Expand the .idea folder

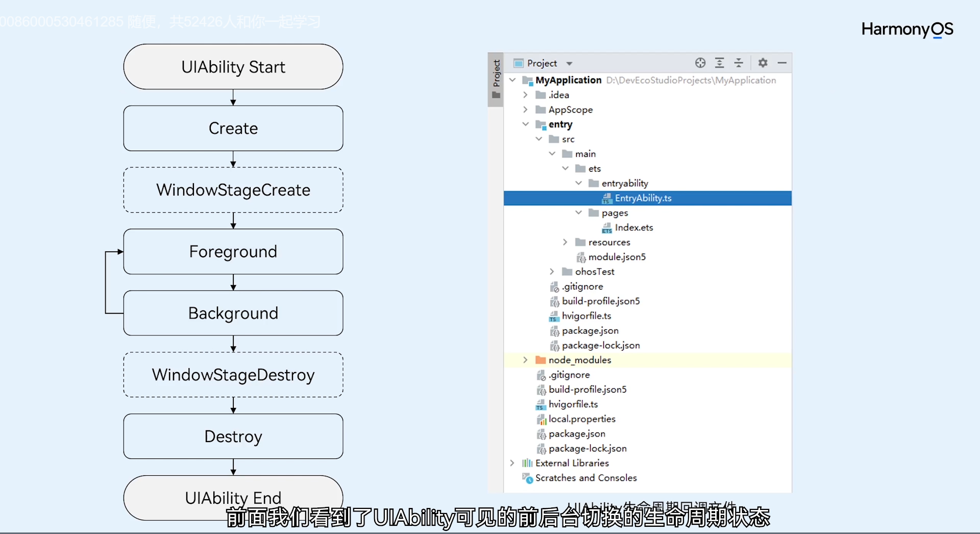pos(525,95)
